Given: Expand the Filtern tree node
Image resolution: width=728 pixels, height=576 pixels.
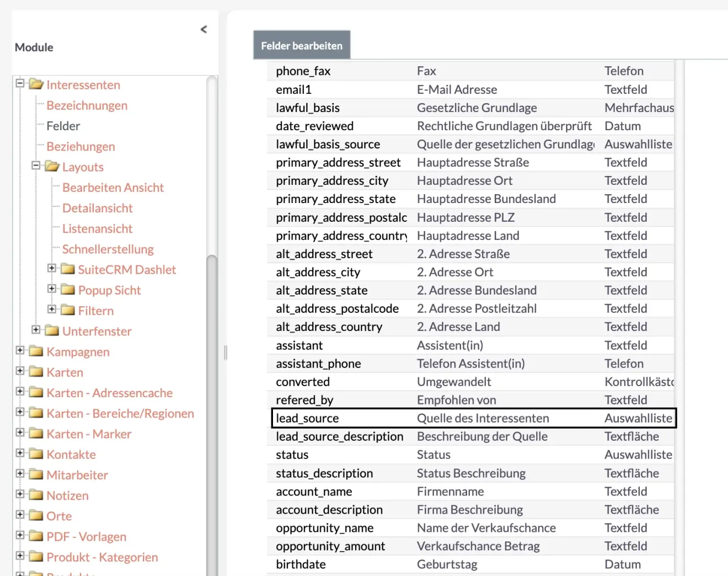Looking at the screenshot, I should tap(51, 310).
